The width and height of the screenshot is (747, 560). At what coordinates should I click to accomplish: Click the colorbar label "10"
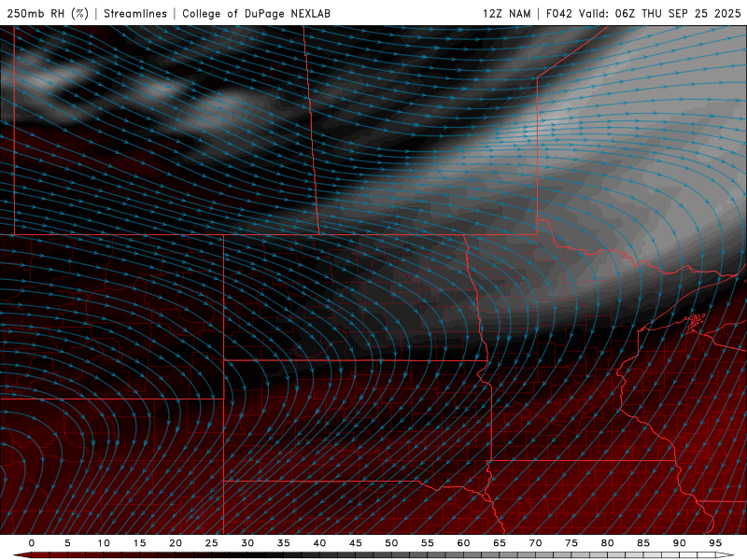[x=104, y=543]
